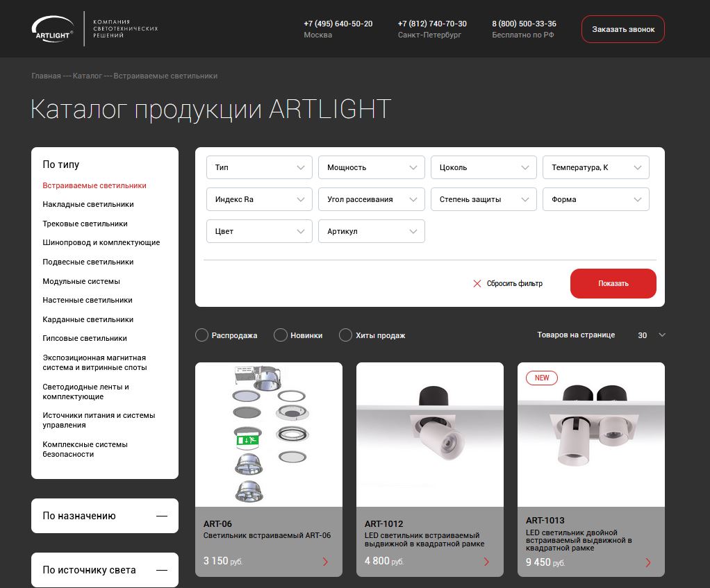Call Moscow number +7 (495) 640-50-20

338,24
